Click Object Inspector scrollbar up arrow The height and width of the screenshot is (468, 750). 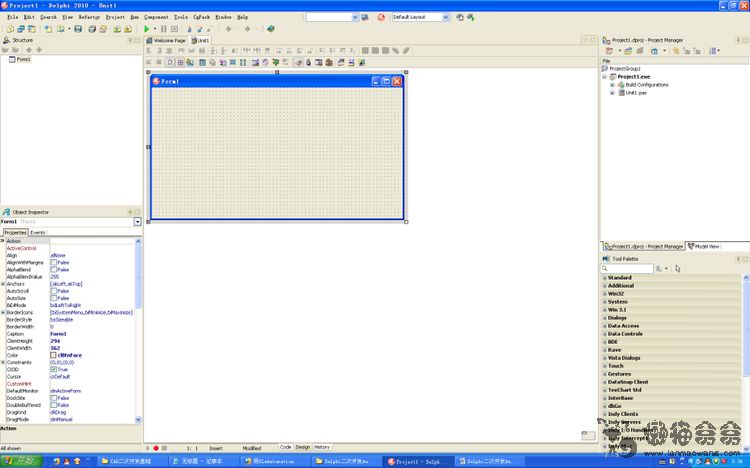[x=138, y=241]
